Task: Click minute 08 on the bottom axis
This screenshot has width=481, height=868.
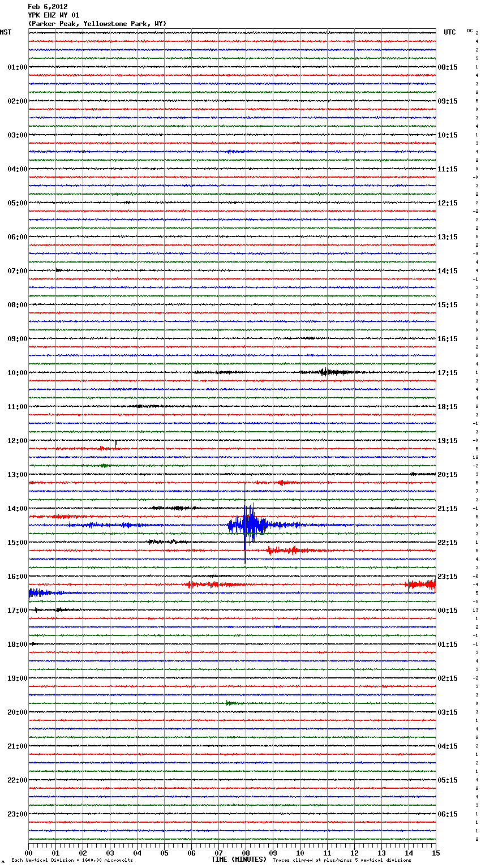Action: coord(246,853)
